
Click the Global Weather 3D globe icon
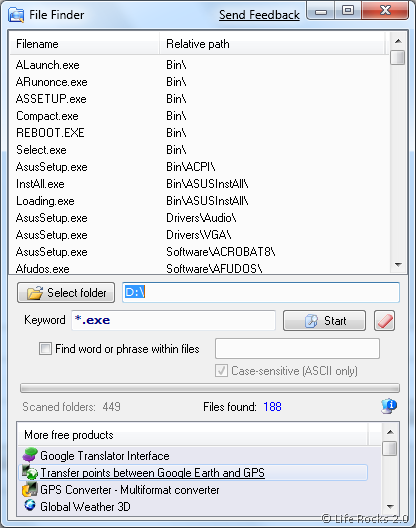click(x=30, y=505)
